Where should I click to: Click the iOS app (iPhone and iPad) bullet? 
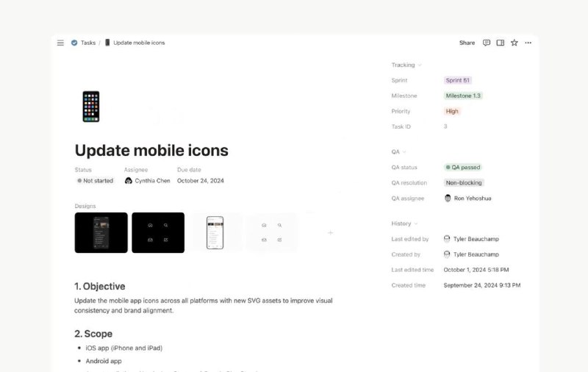click(x=124, y=348)
